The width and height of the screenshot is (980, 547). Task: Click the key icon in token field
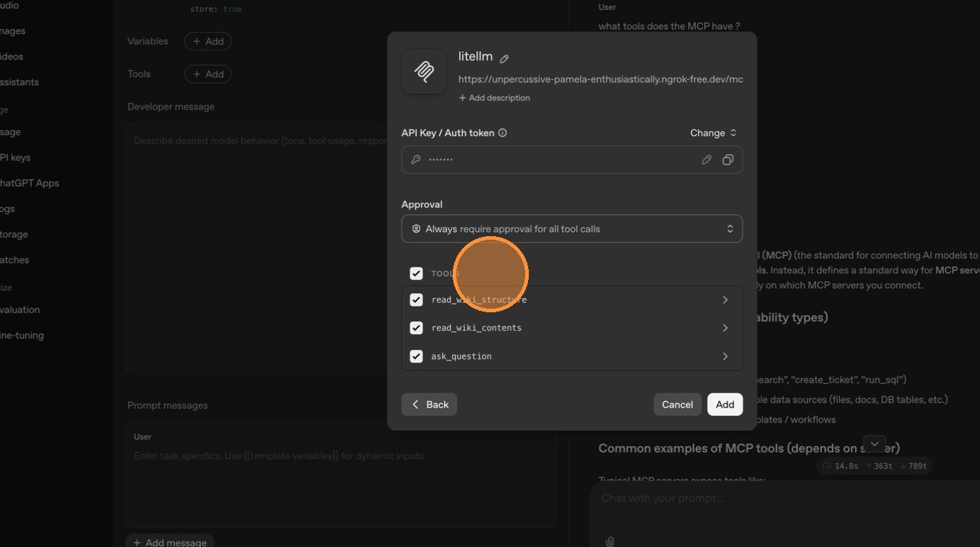tap(416, 160)
